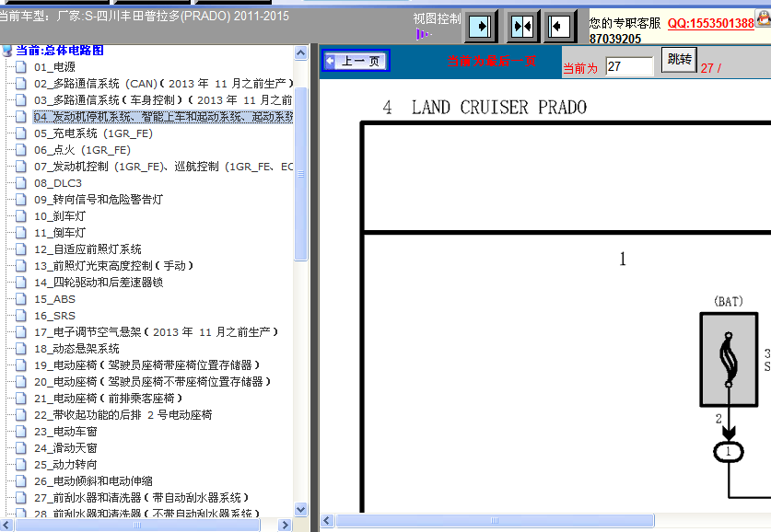Click the tree panel vertical scrollbar thumb
This screenshot has height=532, width=771.
coord(301,174)
